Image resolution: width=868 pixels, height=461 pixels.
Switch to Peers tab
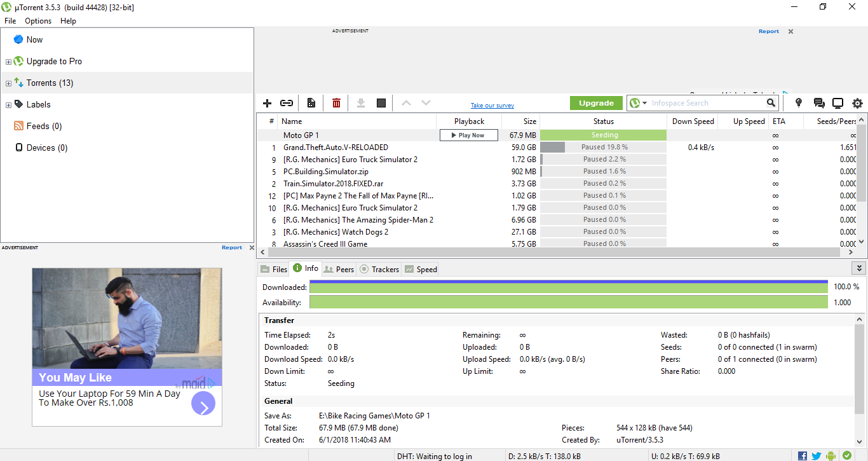point(339,269)
